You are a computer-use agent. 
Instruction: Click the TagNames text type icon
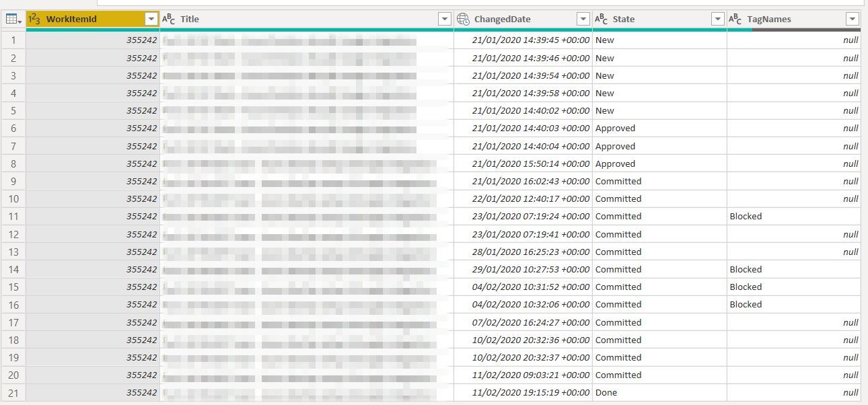735,19
